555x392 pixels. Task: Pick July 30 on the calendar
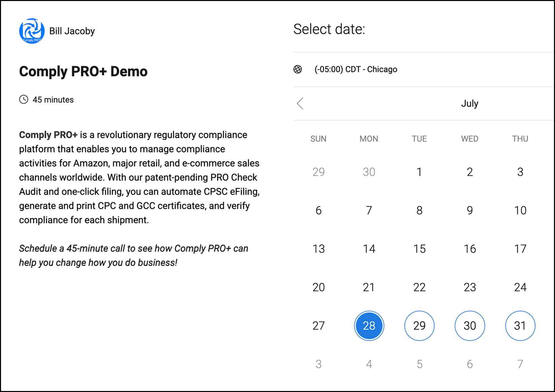469,326
